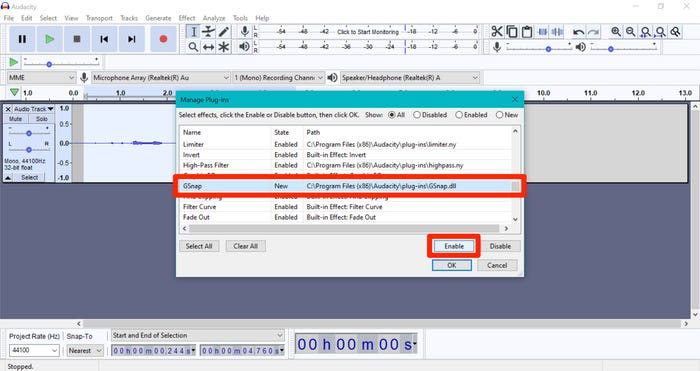700x371 pixels.
Task: Trim audio outside selection icon
Action: [x=542, y=32]
